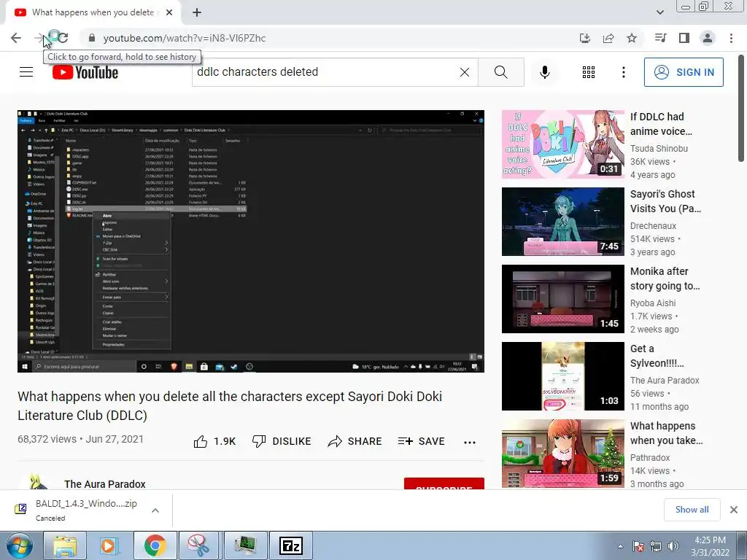Click the install app icon in address bar

(585, 38)
